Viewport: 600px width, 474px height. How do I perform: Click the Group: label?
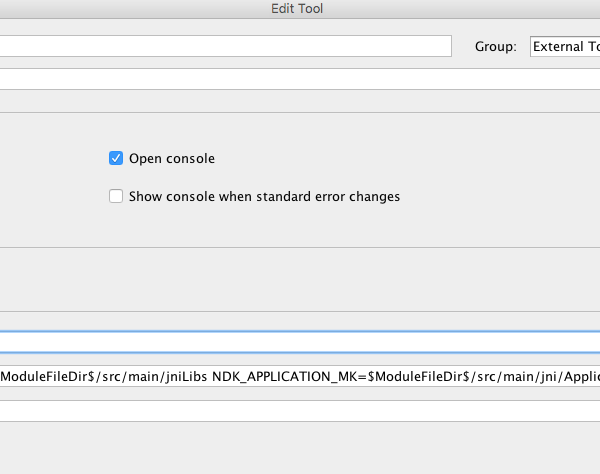(496, 47)
